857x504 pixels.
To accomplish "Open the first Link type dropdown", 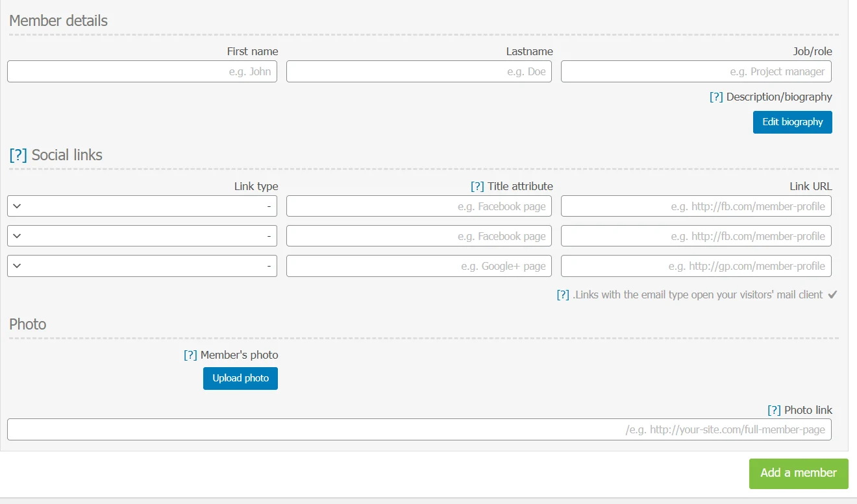I will click(x=142, y=206).
